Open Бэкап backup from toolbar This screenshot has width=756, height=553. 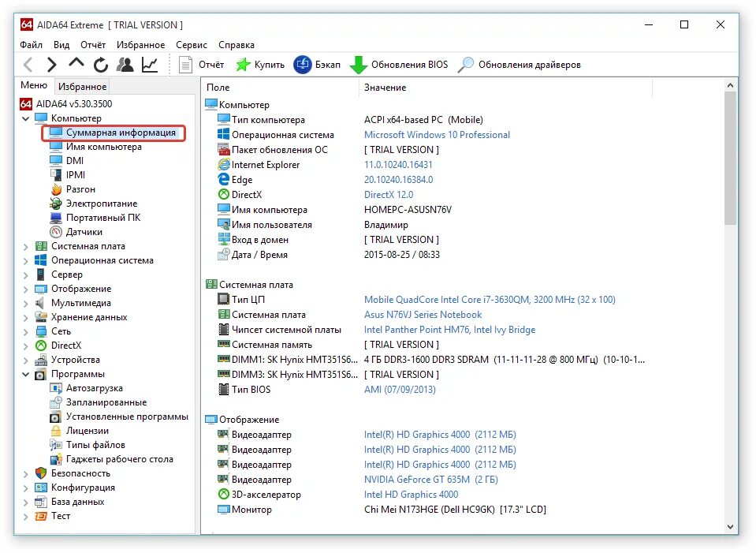tap(317, 65)
